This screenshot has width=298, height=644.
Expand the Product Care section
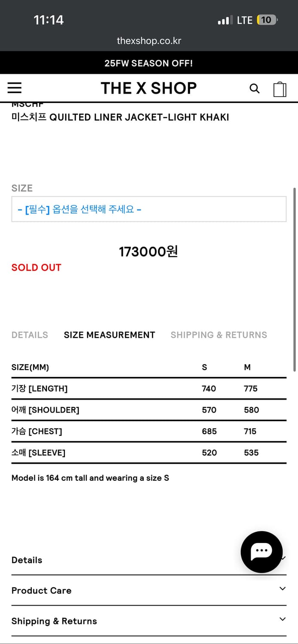[149, 590]
